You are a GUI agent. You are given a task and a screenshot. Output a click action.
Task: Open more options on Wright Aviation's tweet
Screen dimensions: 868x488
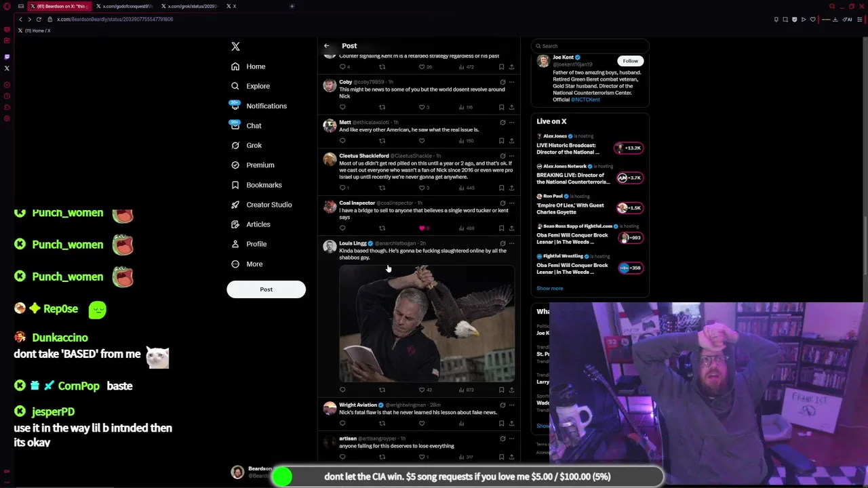click(x=511, y=405)
